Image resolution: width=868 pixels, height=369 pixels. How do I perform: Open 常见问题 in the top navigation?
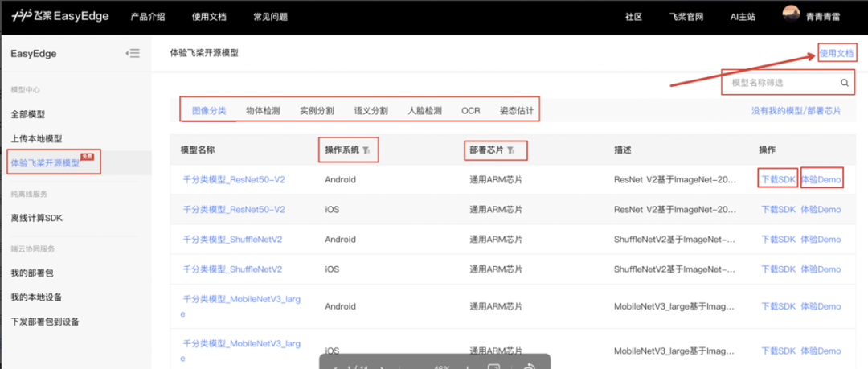(x=270, y=17)
